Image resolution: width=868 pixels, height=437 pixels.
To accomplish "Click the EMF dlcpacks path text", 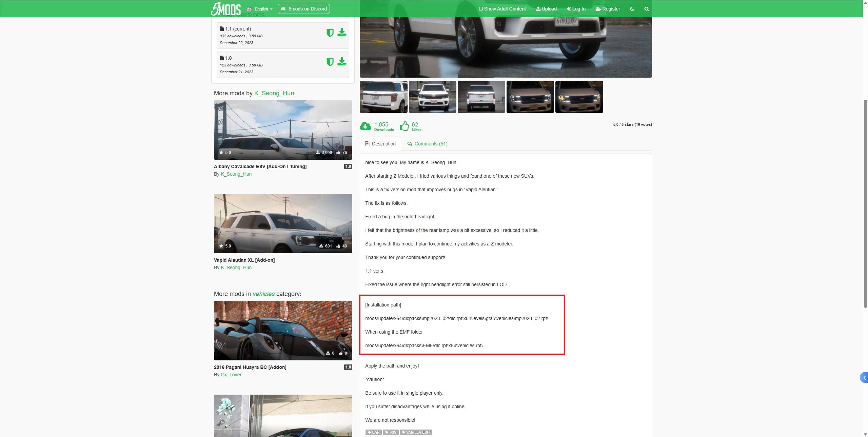I will [x=424, y=345].
